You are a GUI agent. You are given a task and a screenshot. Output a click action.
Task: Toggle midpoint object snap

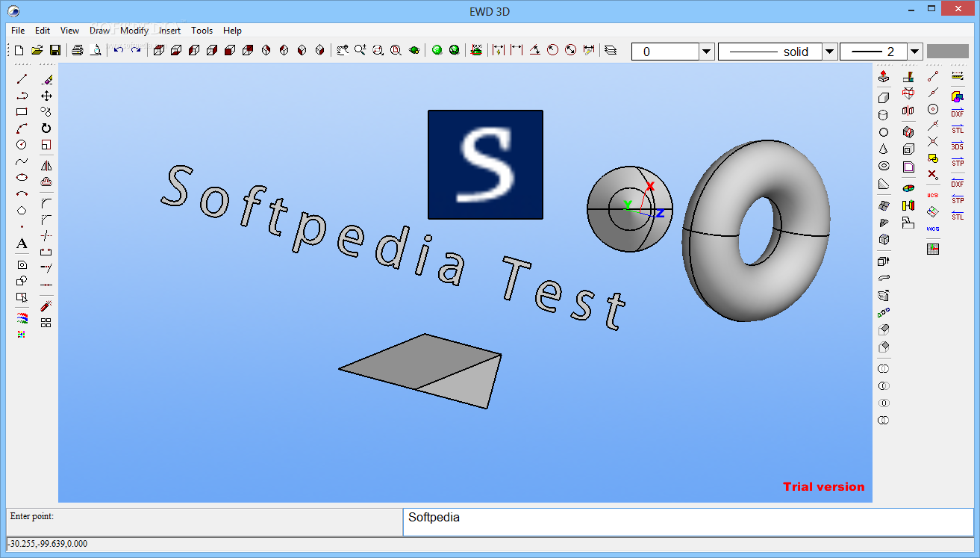[x=933, y=93]
